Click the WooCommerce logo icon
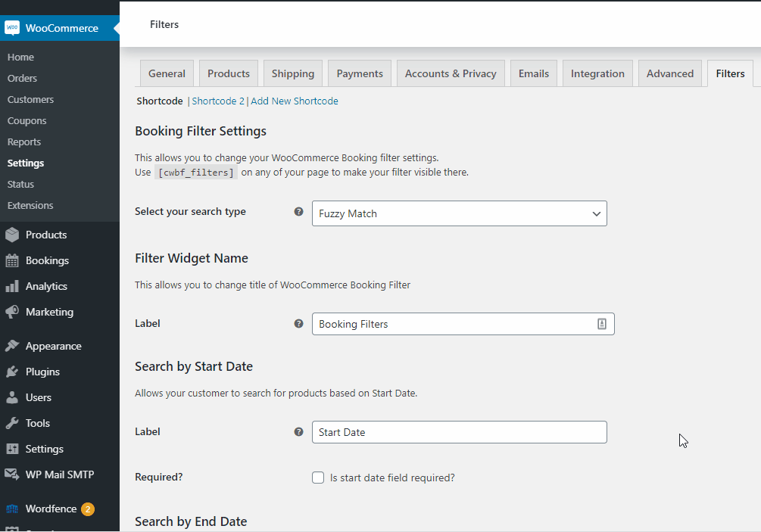This screenshot has width=761, height=532. [x=12, y=28]
